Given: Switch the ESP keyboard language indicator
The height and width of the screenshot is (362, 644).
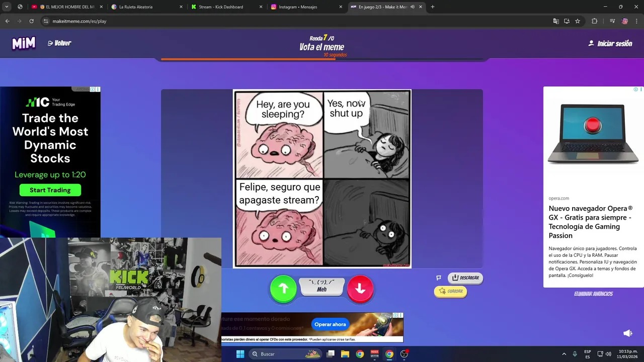Looking at the screenshot, I should click(x=588, y=354).
